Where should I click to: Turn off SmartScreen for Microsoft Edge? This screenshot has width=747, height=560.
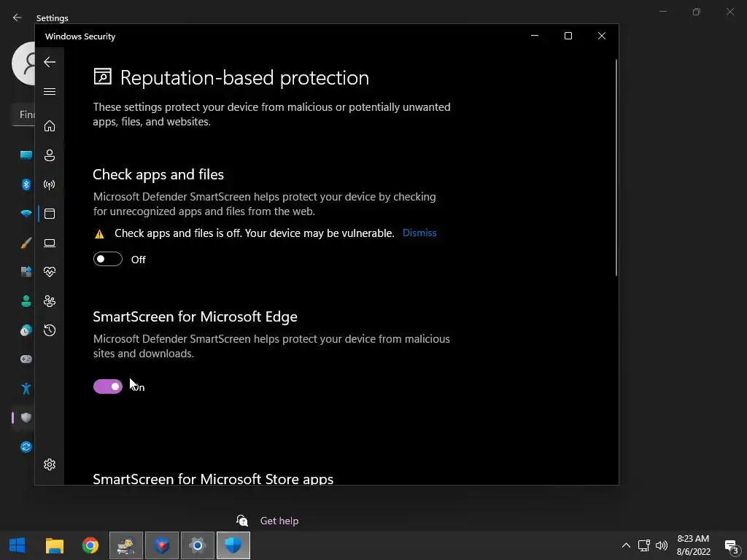[108, 386]
